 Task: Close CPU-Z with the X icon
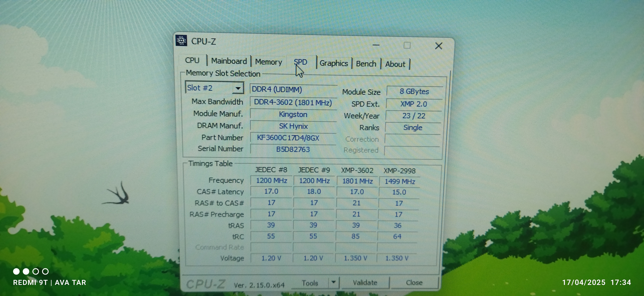coord(439,46)
